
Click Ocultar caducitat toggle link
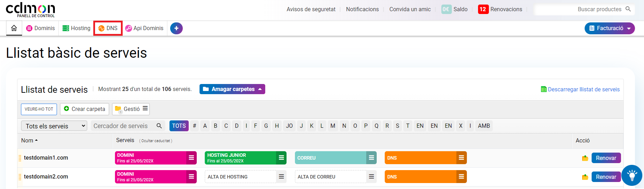(x=156, y=141)
